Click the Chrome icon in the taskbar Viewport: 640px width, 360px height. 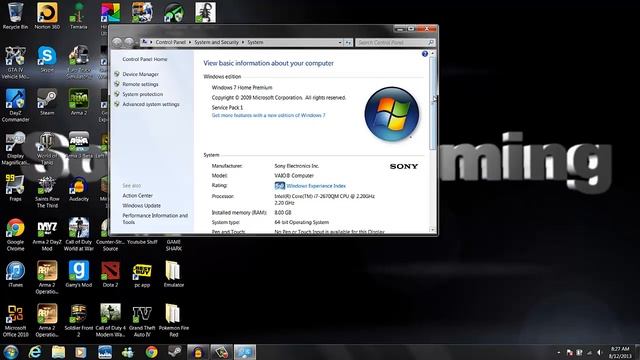tap(151, 352)
